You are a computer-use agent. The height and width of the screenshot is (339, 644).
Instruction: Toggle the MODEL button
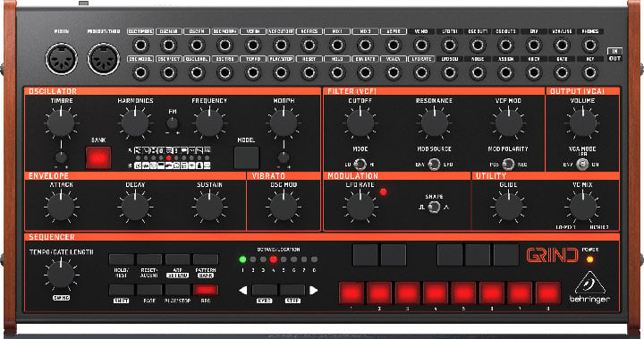(x=247, y=157)
